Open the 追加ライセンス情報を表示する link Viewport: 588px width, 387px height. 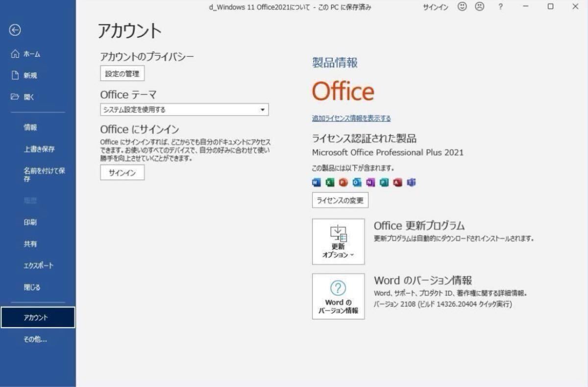(x=351, y=118)
